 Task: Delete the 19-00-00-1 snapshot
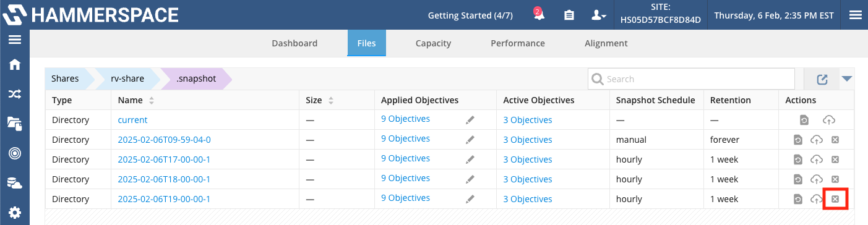(x=835, y=199)
